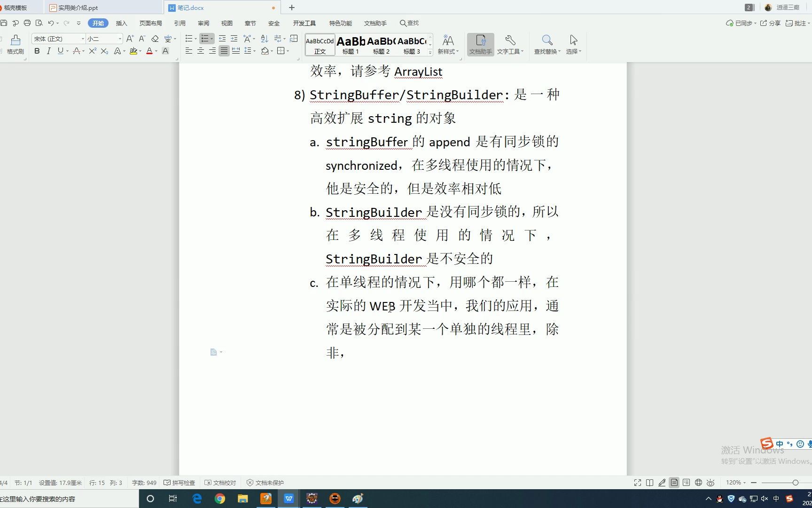Viewport: 812px width, 508px height.
Task: Toggle spell check (拼写检查) in status bar
Action: point(179,483)
